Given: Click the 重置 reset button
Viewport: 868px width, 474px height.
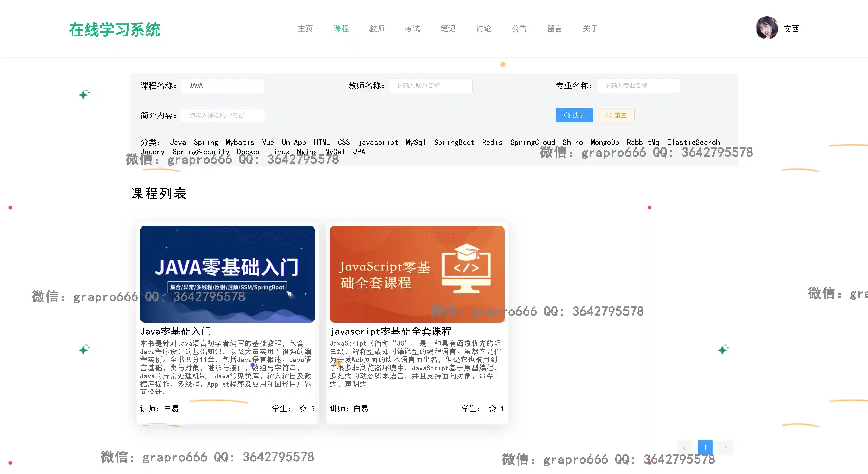Looking at the screenshot, I should click(x=616, y=115).
